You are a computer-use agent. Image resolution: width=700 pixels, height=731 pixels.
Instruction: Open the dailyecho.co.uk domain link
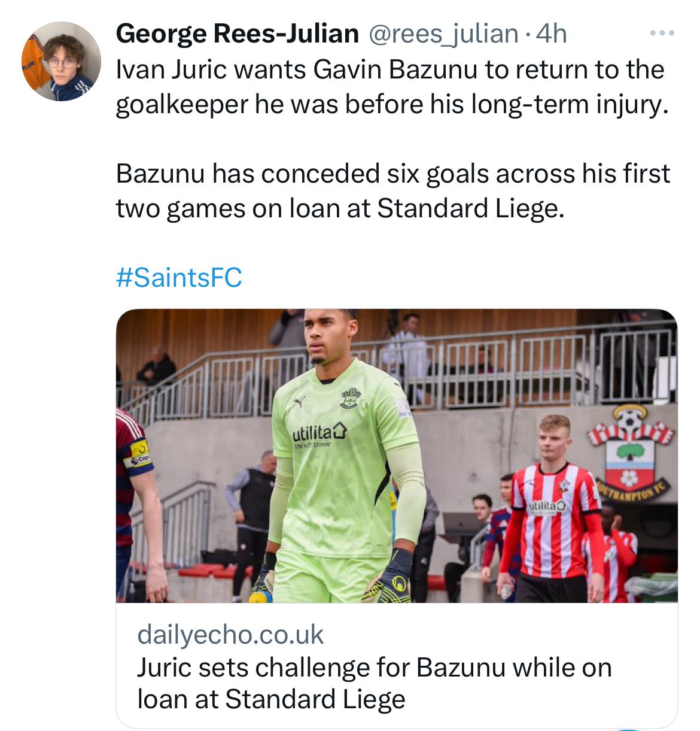pos(230,634)
